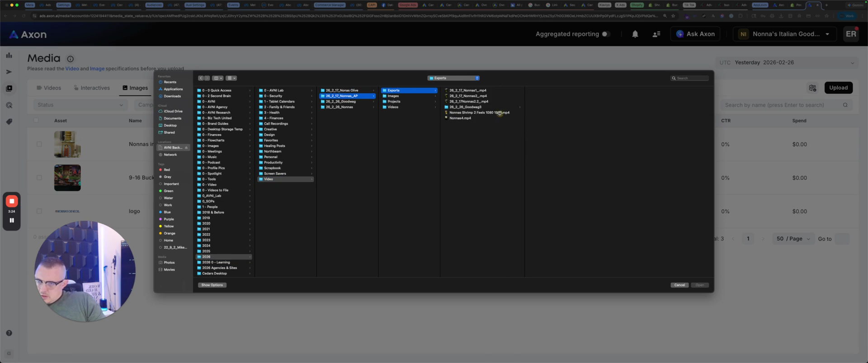Viewport: 868px width, 363px height.
Task: Open the Ask Axon assistant
Action: pyautogui.click(x=695, y=34)
